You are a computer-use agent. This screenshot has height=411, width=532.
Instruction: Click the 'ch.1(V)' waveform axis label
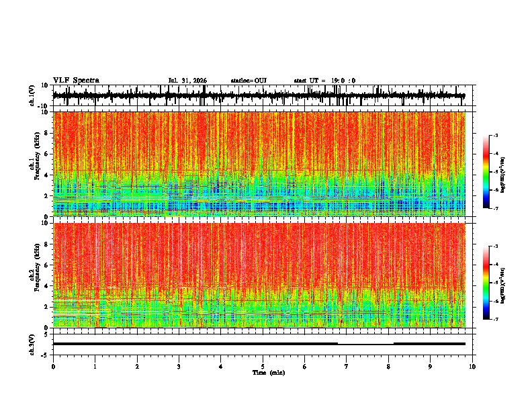point(32,95)
